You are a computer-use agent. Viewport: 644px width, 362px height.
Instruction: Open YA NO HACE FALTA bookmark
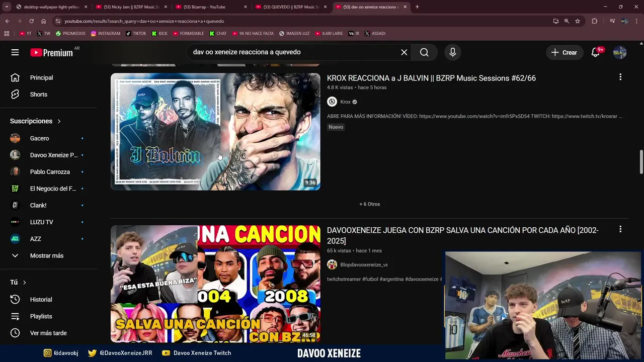(253, 34)
